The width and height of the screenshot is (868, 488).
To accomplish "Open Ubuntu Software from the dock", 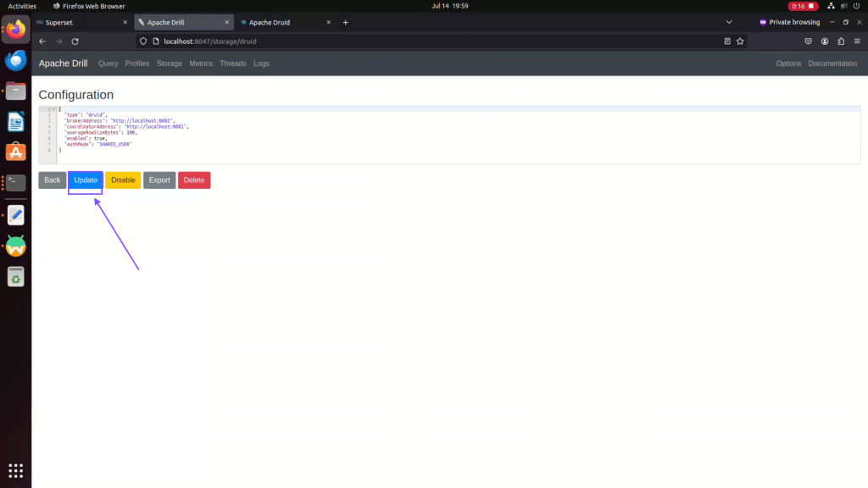I will coord(15,152).
